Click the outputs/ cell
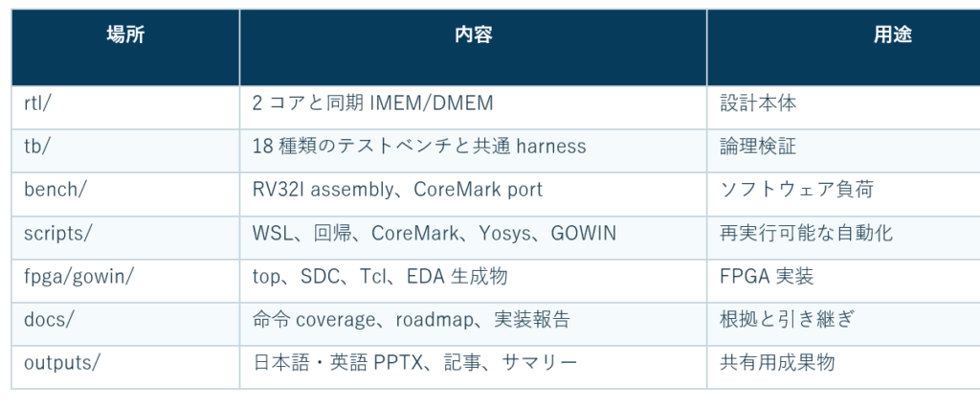Screen dimensions: 980x410 [x=125, y=367]
